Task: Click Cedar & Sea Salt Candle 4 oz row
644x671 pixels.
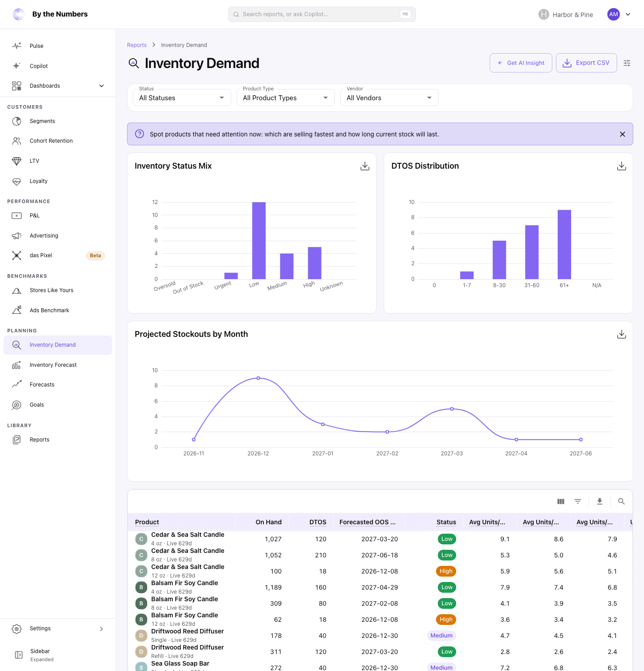Action: [x=379, y=539]
